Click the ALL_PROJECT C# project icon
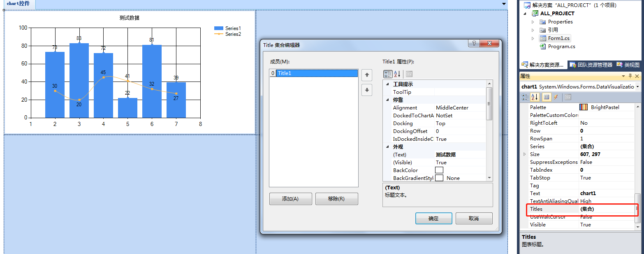Image resolution: width=644 pixels, height=254 pixels. click(535, 14)
